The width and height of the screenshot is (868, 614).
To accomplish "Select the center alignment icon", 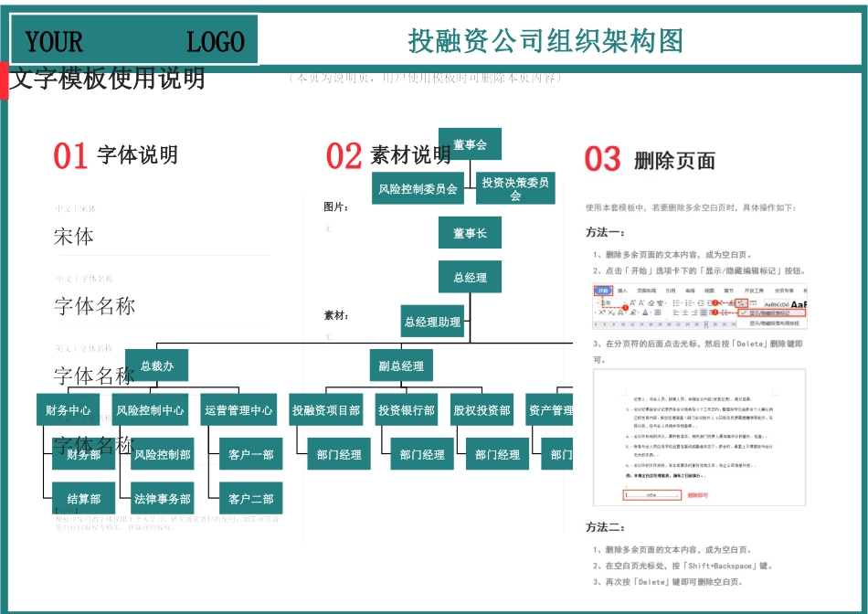I will (683, 312).
